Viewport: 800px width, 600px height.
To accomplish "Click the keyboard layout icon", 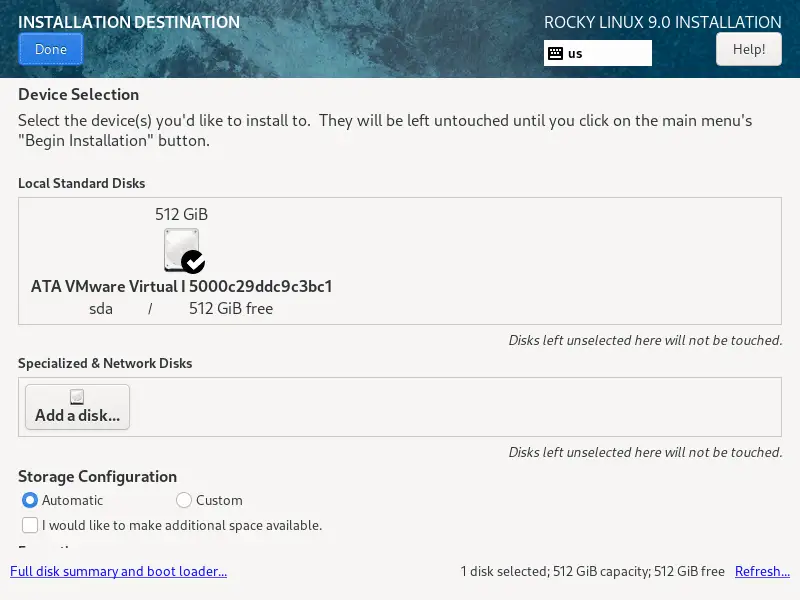I will (x=555, y=54).
